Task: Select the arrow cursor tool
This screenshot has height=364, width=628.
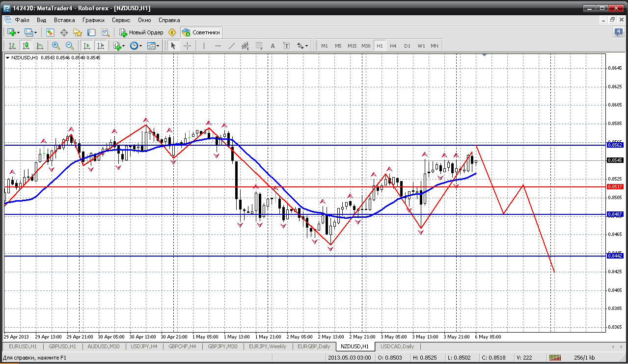Action: tap(173, 46)
